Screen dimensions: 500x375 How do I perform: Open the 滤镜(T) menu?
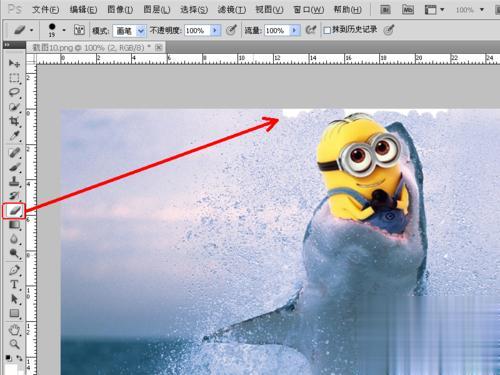tap(232, 10)
